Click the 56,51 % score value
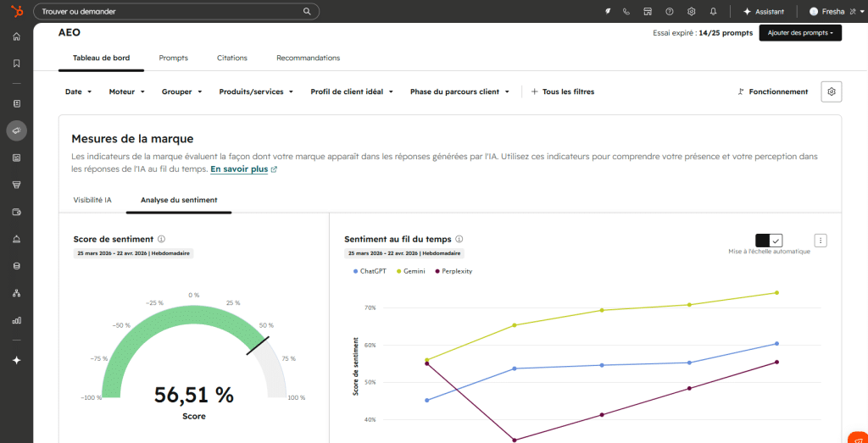This screenshot has height=443, width=868. pyautogui.click(x=194, y=395)
